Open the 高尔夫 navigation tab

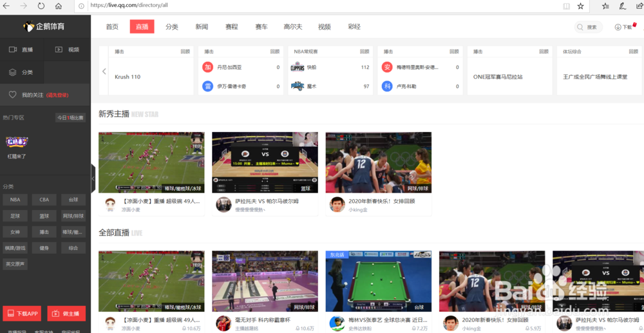[293, 26]
